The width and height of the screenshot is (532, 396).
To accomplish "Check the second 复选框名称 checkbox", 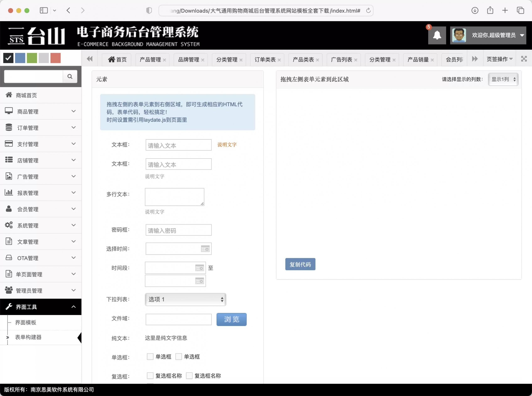I will click(x=189, y=375).
